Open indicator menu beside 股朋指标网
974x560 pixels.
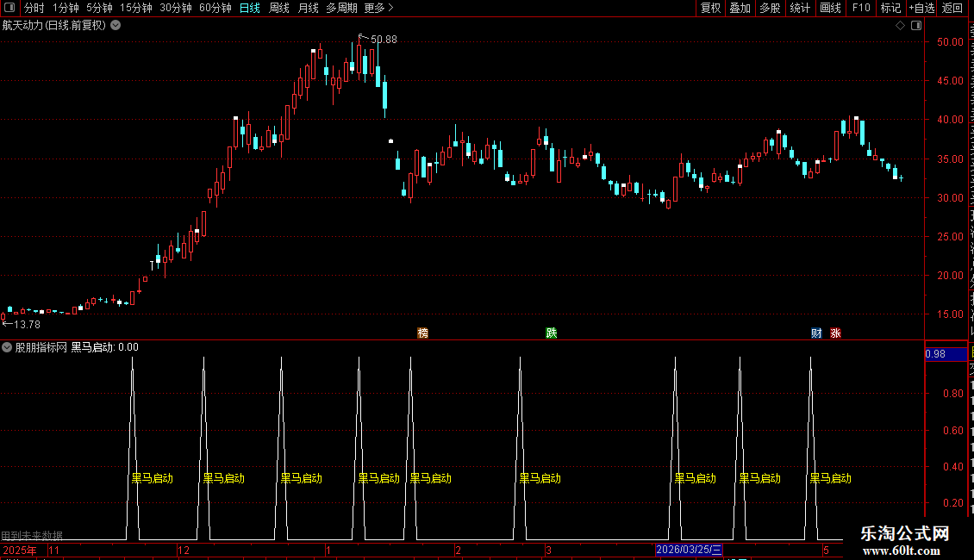pos(7,348)
